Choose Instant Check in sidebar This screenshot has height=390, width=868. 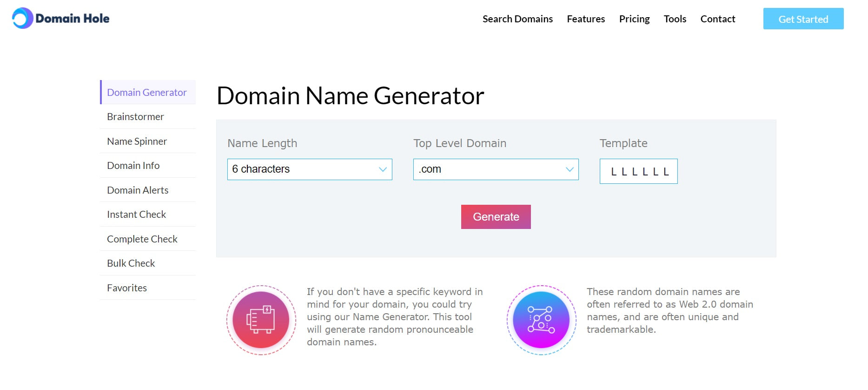pyautogui.click(x=148, y=215)
